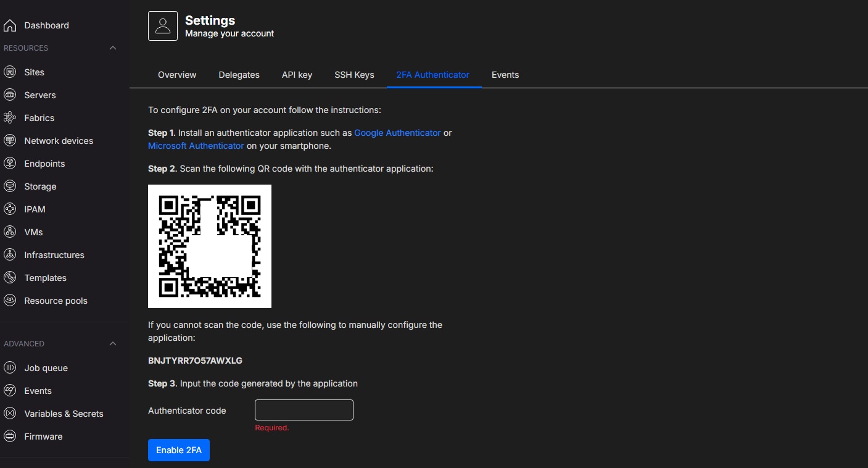Click the Dashboard home icon
Image resolution: width=868 pixels, height=468 pixels.
pyautogui.click(x=10, y=25)
